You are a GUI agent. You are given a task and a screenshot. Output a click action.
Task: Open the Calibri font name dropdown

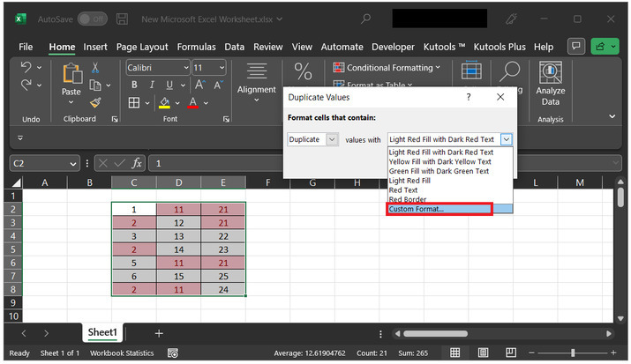[x=186, y=68]
